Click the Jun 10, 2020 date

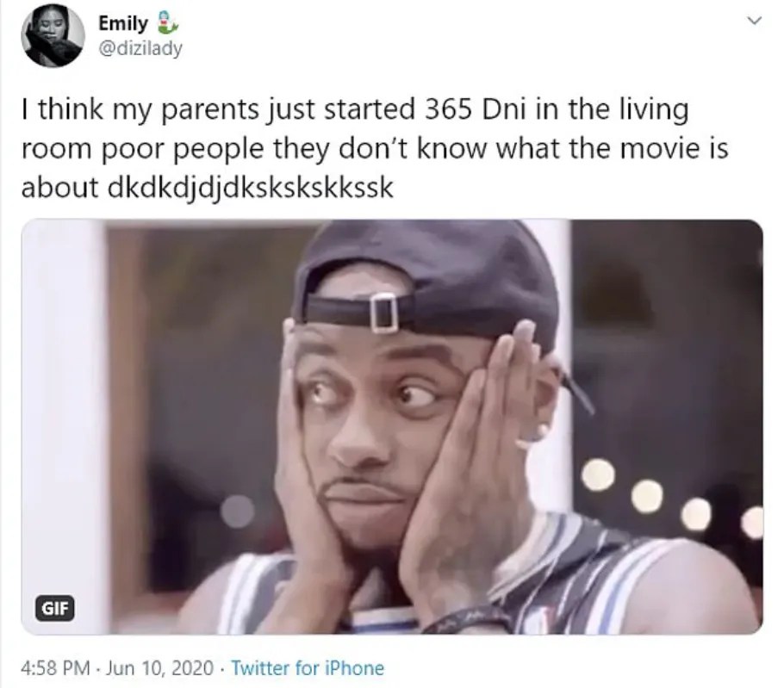(x=160, y=667)
